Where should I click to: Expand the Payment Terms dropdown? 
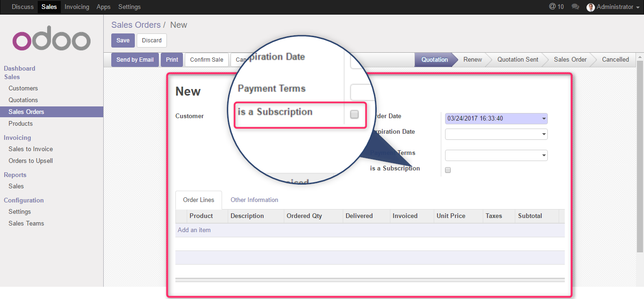pos(544,155)
